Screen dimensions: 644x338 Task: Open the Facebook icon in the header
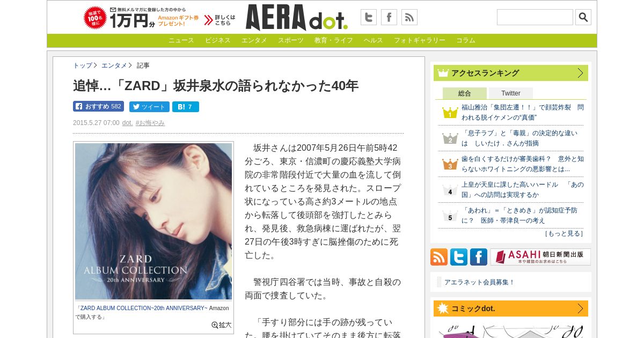389,17
